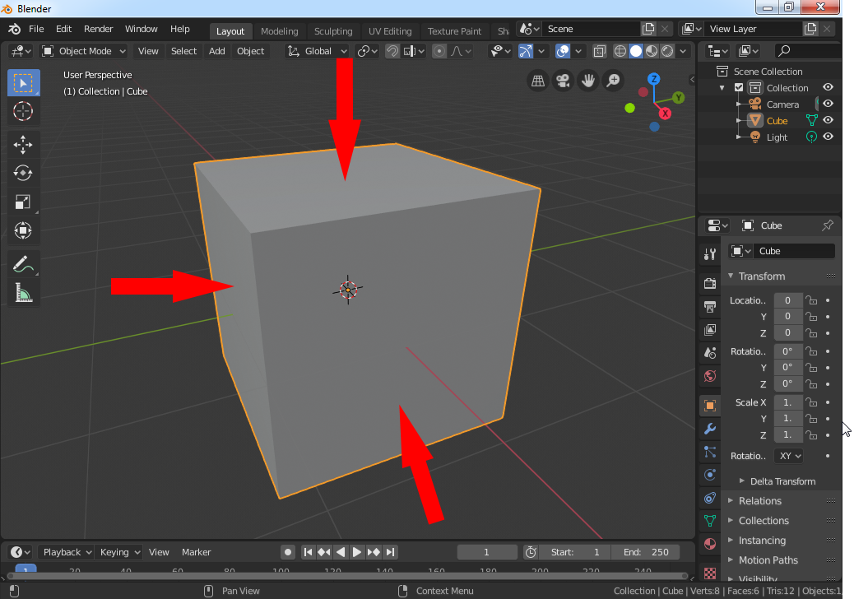
Task: Select the Annotate pencil tool
Action: [x=23, y=264]
